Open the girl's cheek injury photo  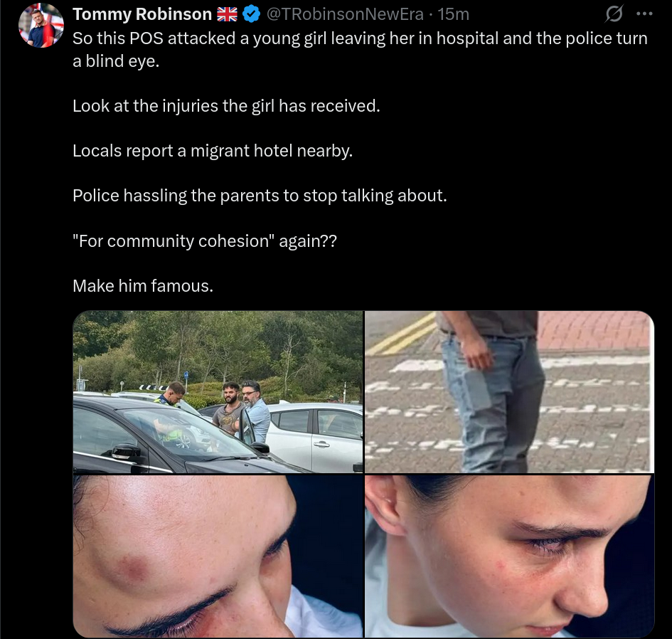(x=509, y=556)
